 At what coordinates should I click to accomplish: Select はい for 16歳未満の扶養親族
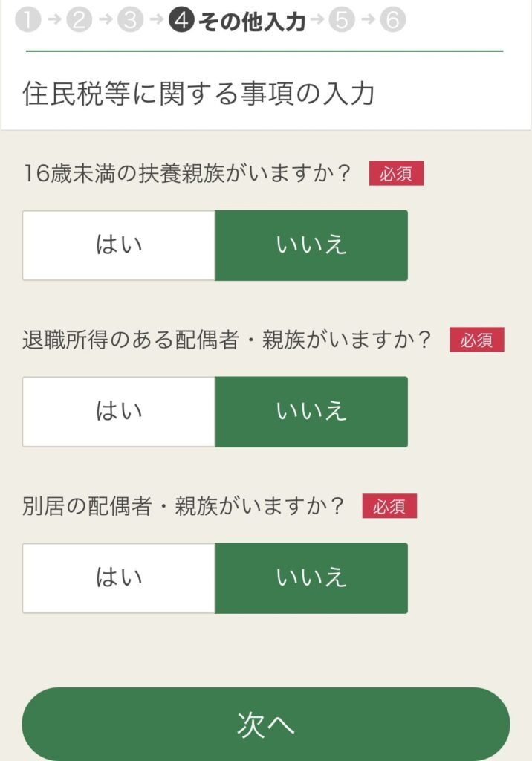click(x=119, y=245)
